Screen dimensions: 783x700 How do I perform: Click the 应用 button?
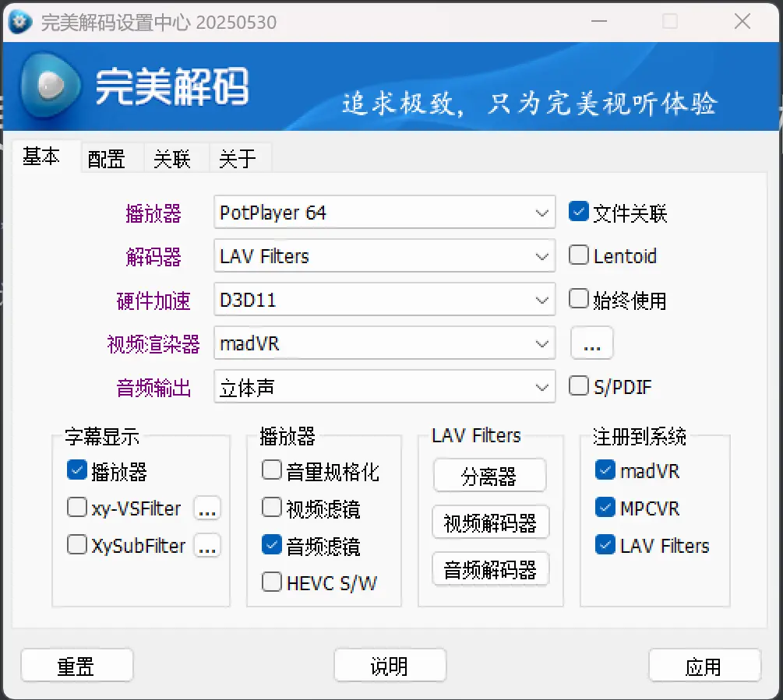(x=704, y=665)
